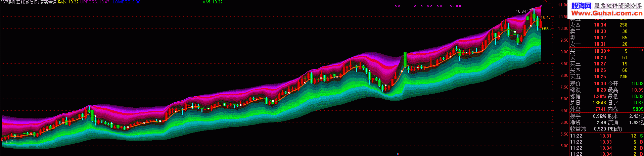Click the 收益(四) value -0.529
This screenshot has height=156, width=644.
599,129
